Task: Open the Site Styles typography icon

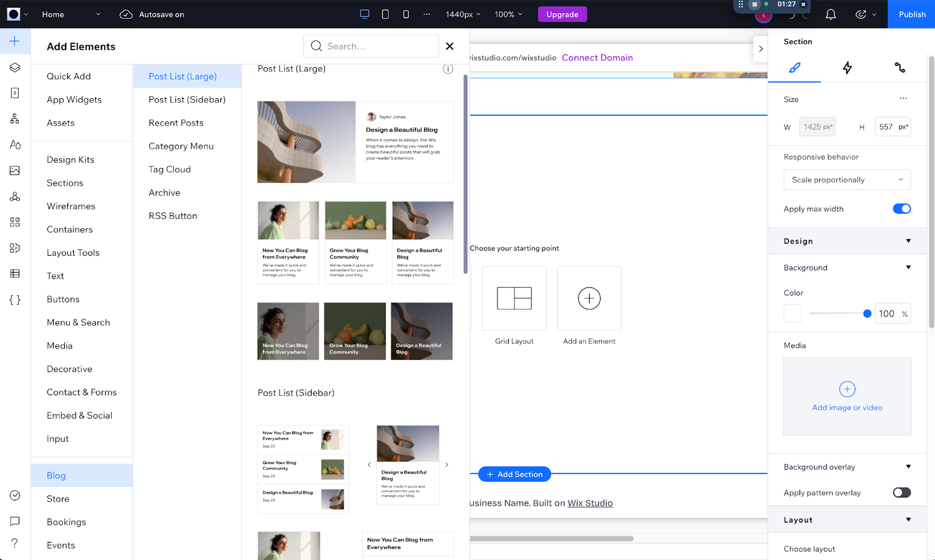Action: (x=15, y=144)
